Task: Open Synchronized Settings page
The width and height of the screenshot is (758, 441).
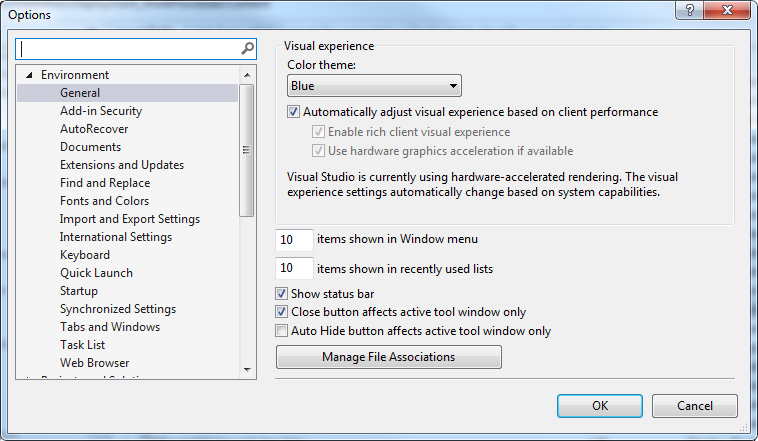Action: pyautogui.click(x=118, y=309)
